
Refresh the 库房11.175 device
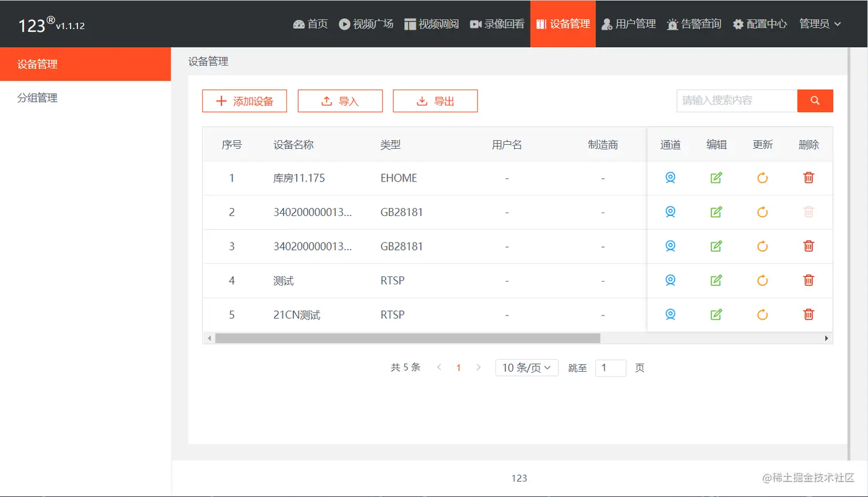[762, 178]
